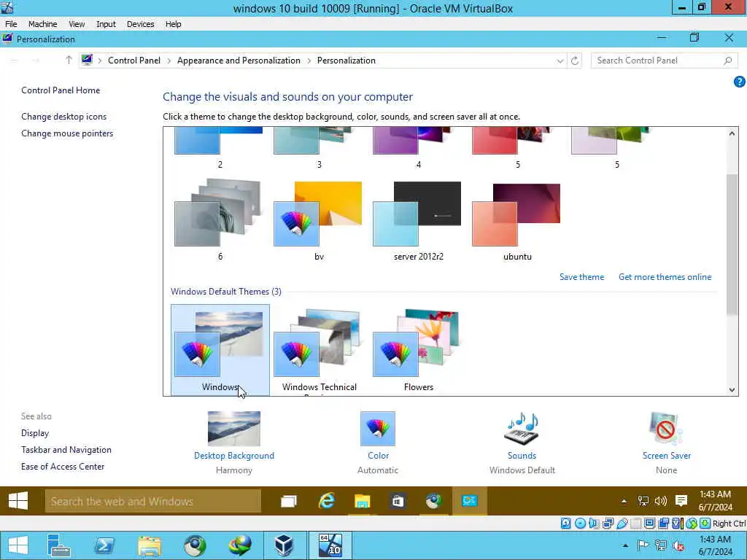Click the Search the web and Windows box
This screenshot has width=747, height=560.
[x=153, y=502]
